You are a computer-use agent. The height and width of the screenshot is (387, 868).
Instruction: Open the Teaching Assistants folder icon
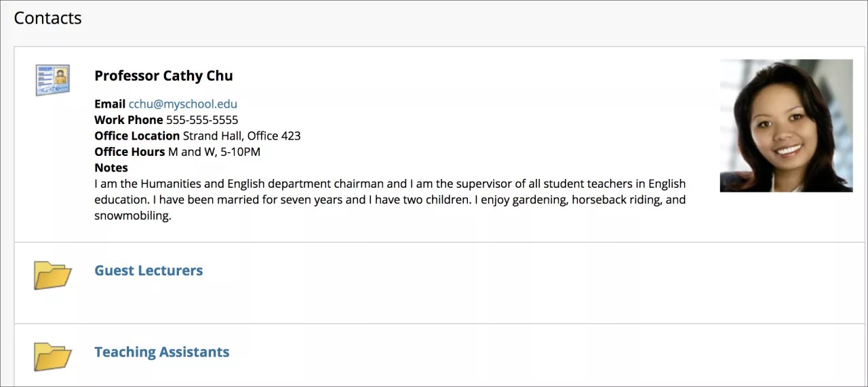click(52, 356)
